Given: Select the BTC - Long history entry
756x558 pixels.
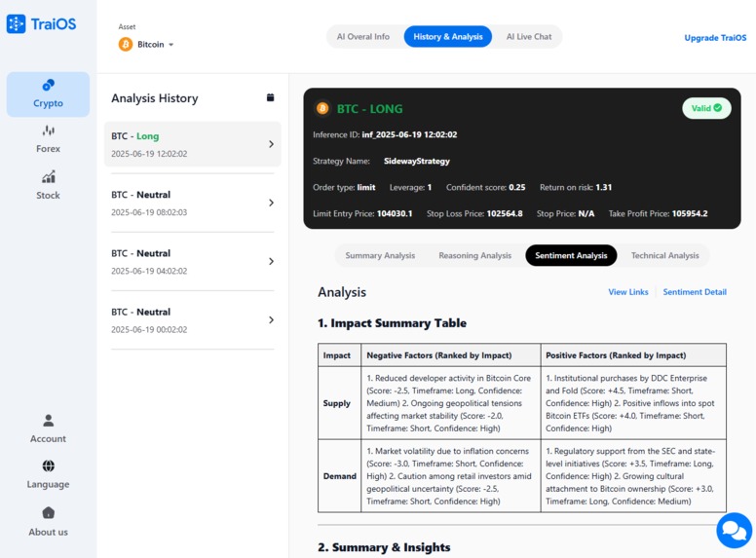Looking at the screenshot, I should pos(192,144).
